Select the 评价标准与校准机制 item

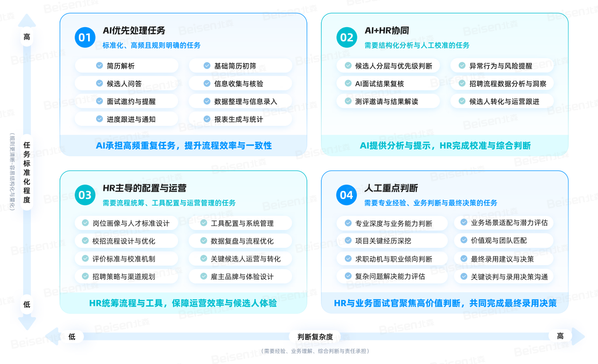pos(126,259)
